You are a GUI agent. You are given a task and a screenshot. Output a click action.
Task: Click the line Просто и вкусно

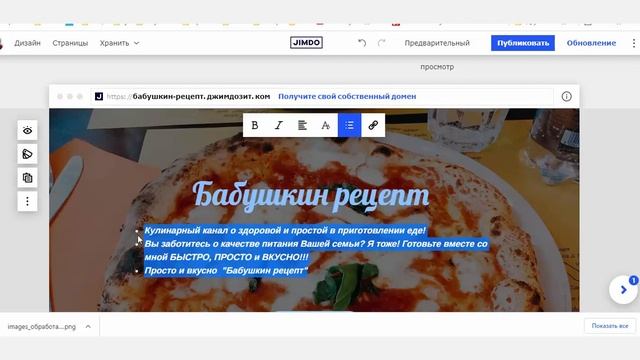226,271
